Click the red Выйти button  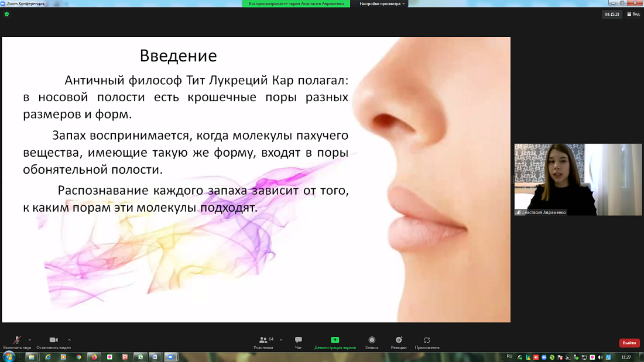629,343
